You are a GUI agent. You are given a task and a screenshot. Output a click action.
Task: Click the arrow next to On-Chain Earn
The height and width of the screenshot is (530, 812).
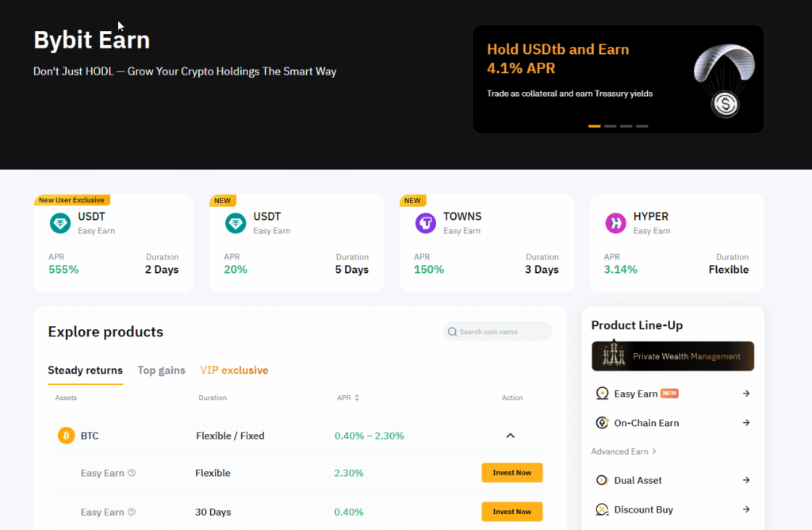pyautogui.click(x=746, y=423)
